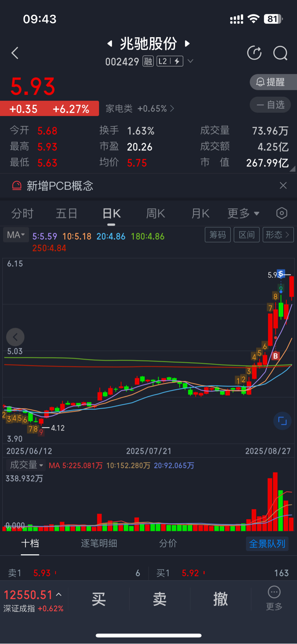Tap MA 5:5.59 indicator value
This screenshot has height=644, width=297.
45,236
